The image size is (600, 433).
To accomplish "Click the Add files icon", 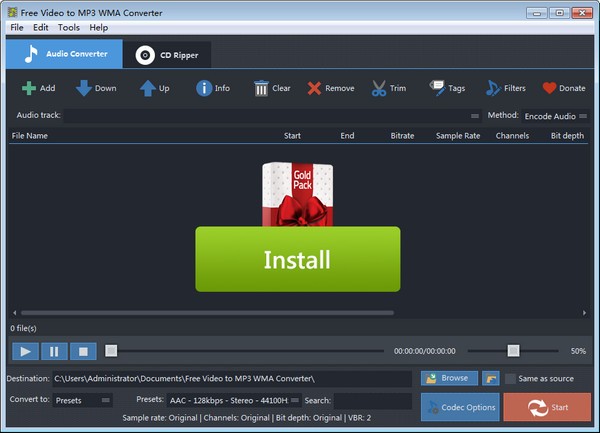I will (x=28, y=88).
